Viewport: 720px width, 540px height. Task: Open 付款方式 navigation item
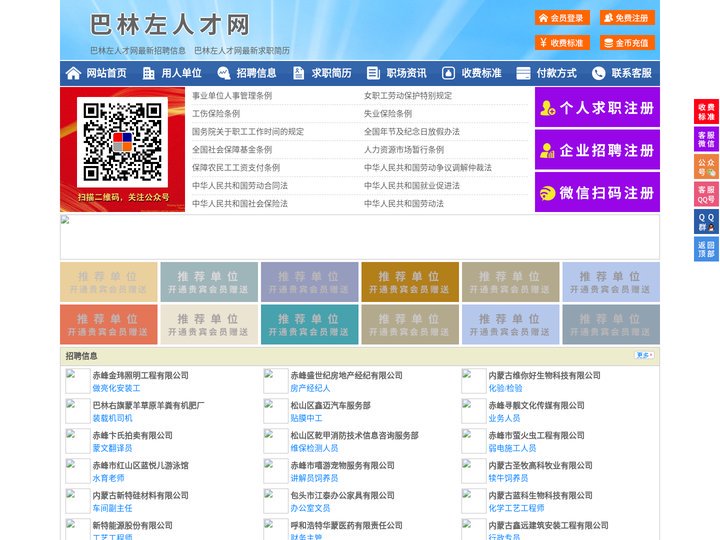pyautogui.click(x=557, y=73)
